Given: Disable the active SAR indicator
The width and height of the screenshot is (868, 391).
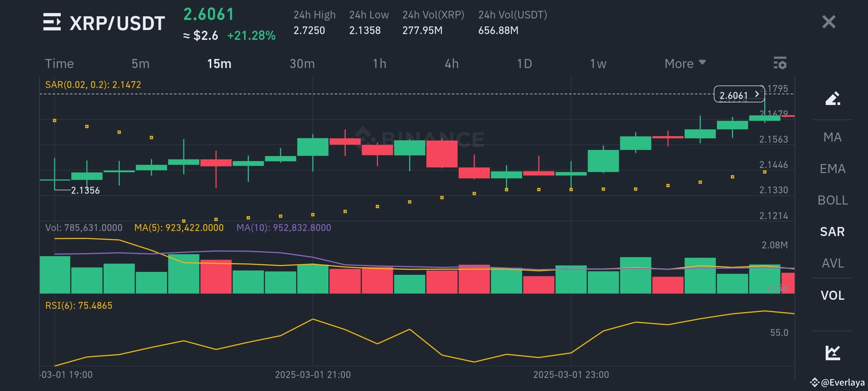Looking at the screenshot, I should coord(832,232).
